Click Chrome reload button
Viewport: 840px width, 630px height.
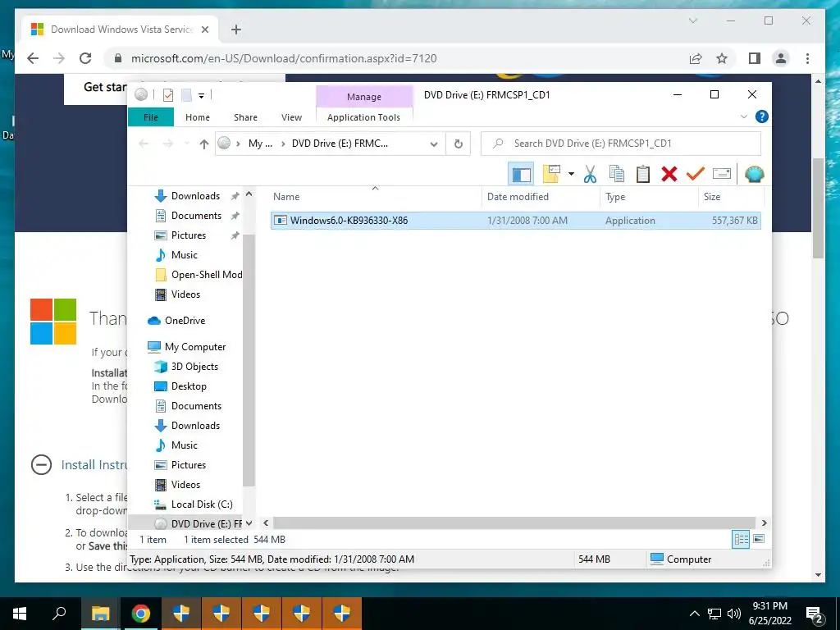85,58
